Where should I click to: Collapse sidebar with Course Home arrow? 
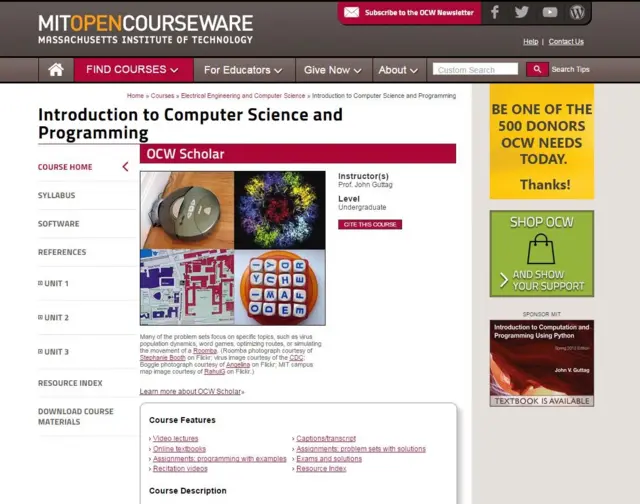125,167
